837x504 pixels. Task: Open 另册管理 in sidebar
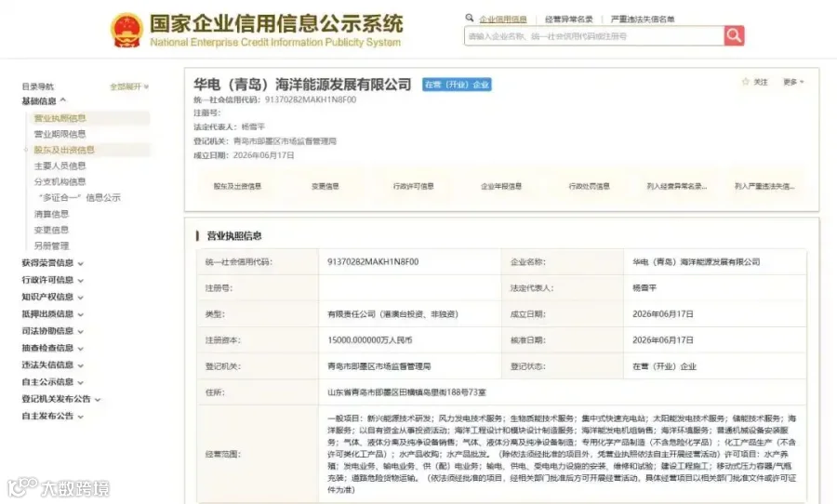click(x=51, y=246)
